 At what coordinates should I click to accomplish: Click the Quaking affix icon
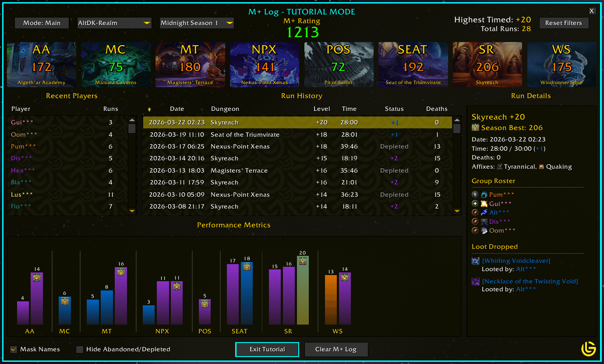[541, 167]
